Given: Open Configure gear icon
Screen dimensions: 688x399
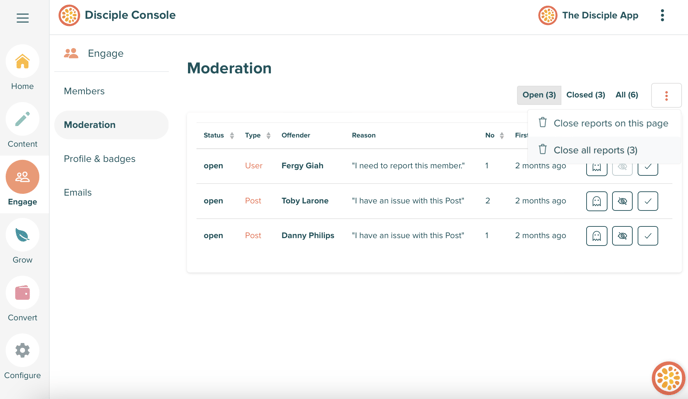Looking at the screenshot, I should click(x=22, y=350).
